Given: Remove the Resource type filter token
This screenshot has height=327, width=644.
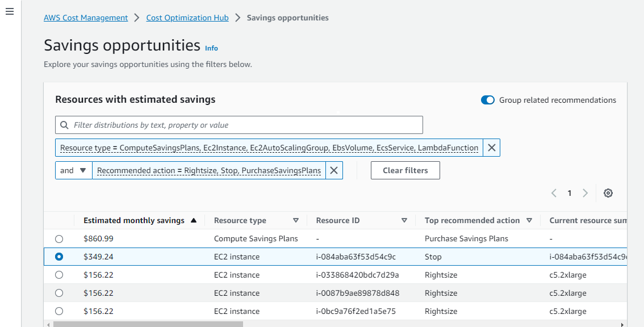Looking at the screenshot, I should tap(491, 148).
